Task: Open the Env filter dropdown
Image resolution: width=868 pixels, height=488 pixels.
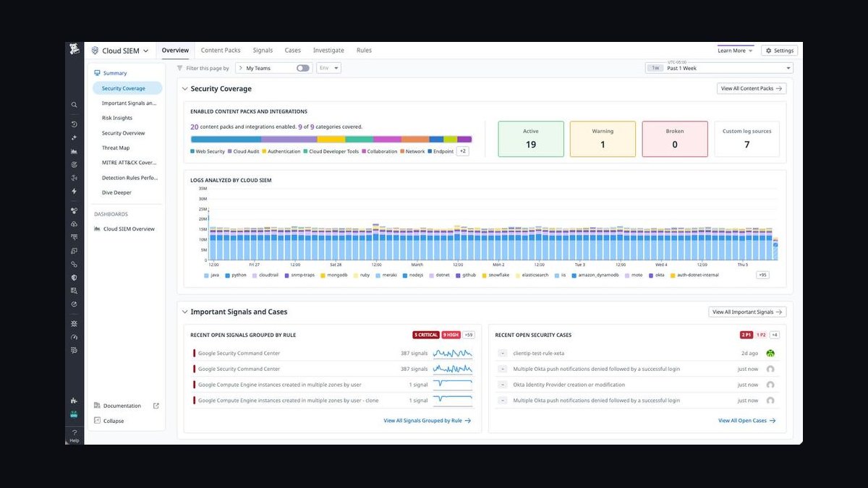Action: click(328, 68)
